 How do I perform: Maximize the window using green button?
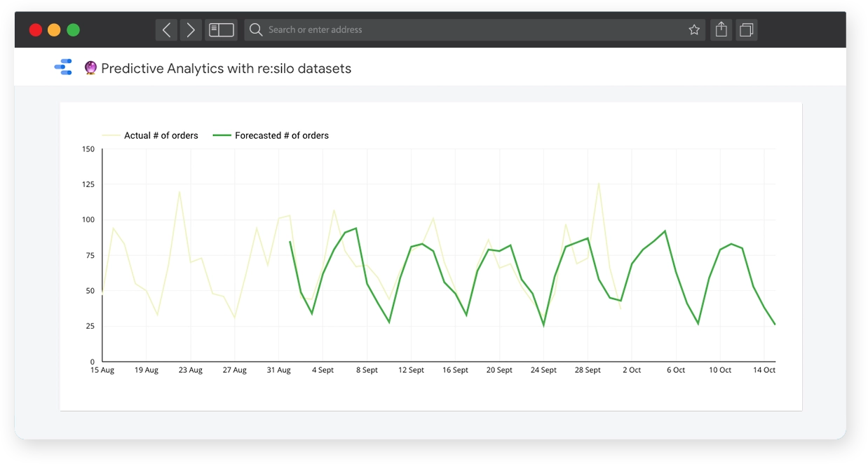point(73,29)
